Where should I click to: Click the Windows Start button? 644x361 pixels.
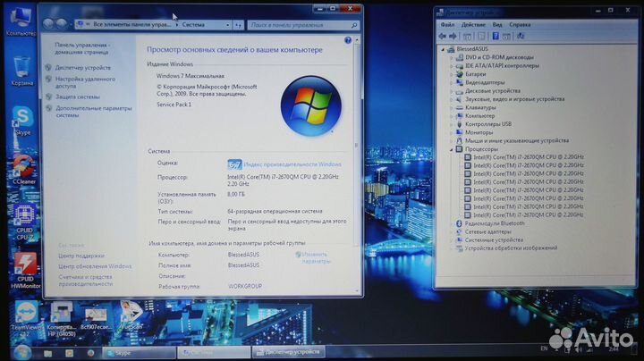21,352
